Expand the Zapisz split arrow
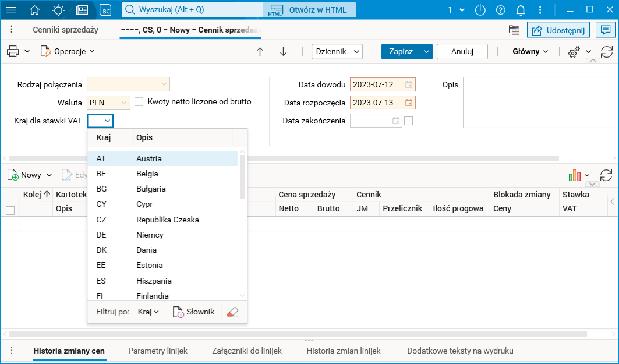619x364 pixels. tap(426, 51)
